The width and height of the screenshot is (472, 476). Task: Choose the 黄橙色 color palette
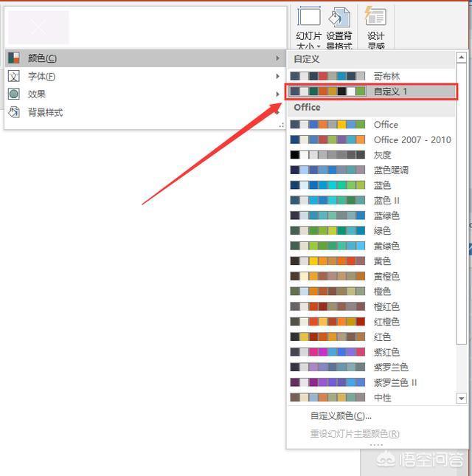371,276
